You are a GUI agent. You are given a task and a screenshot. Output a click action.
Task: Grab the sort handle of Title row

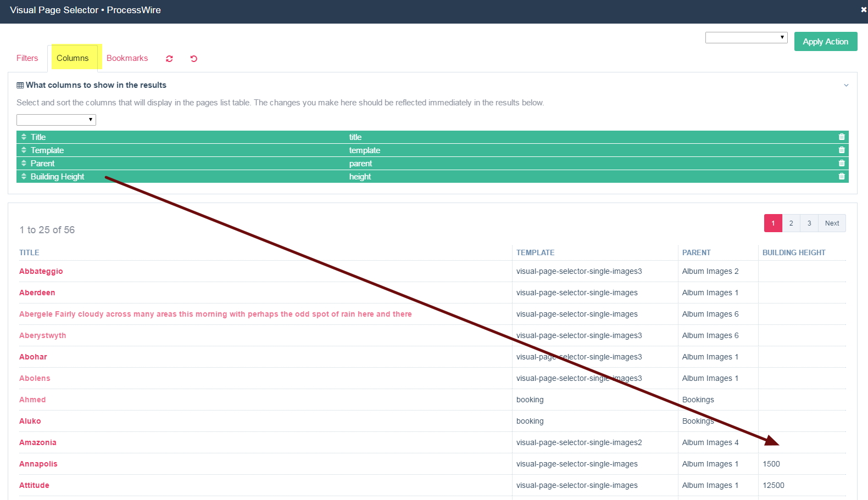tap(24, 137)
